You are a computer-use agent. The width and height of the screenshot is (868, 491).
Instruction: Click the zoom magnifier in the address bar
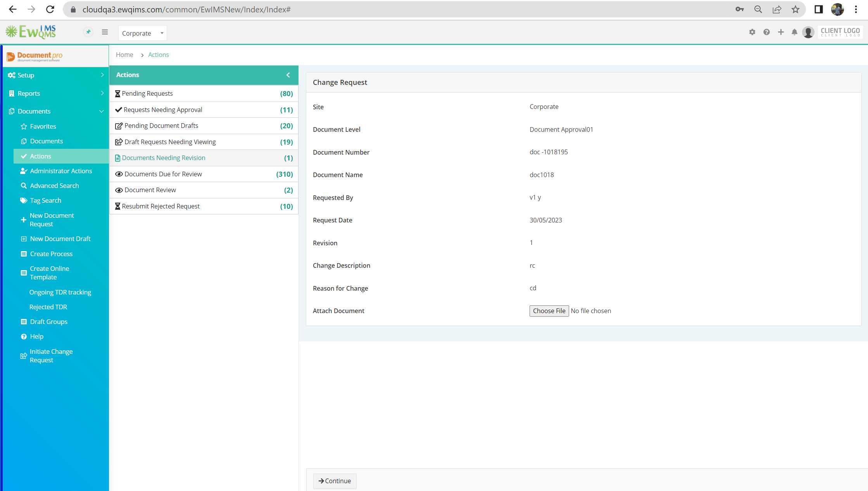tap(758, 9)
